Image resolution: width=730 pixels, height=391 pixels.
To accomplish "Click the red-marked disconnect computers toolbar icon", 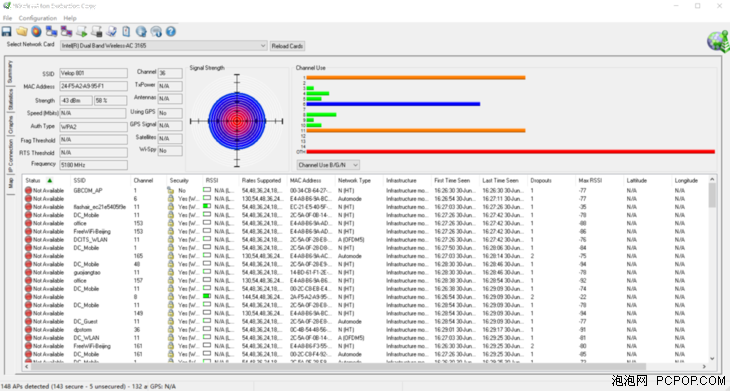I will click(x=66, y=32).
